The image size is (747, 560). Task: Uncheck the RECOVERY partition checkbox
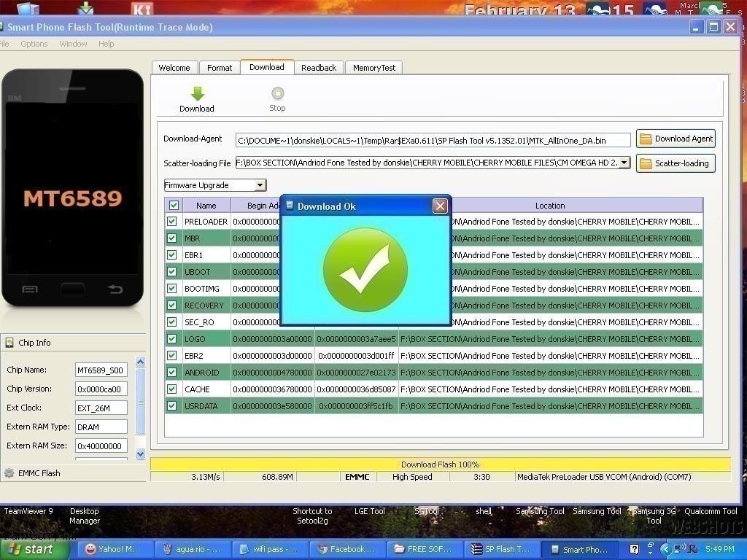tap(172, 306)
